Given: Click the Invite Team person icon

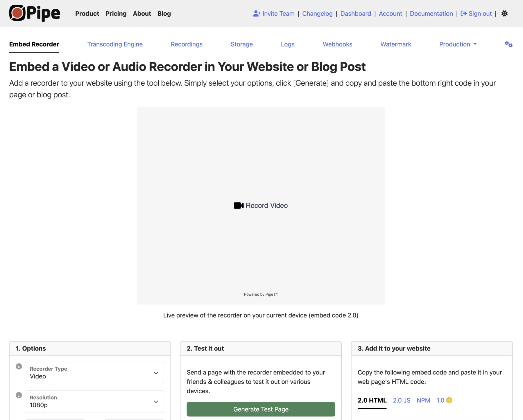Looking at the screenshot, I should coord(257,14).
